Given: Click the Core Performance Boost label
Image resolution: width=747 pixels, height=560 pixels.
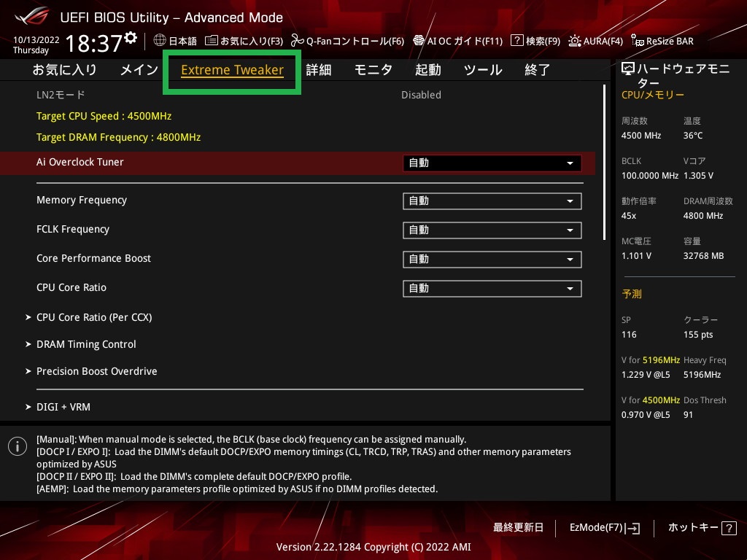Looking at the screenshot, I should [x=93, y=258].
